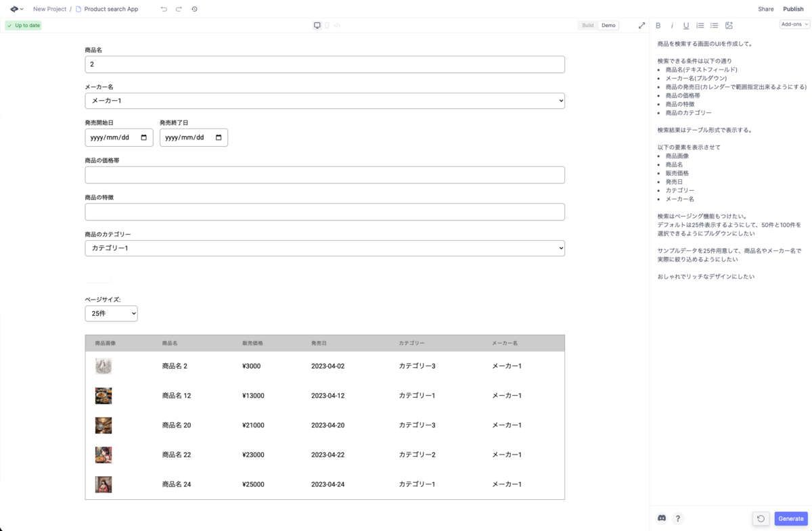Toggle to Demo mode
Screen dimensions: 812x531
tap(609, 25)
